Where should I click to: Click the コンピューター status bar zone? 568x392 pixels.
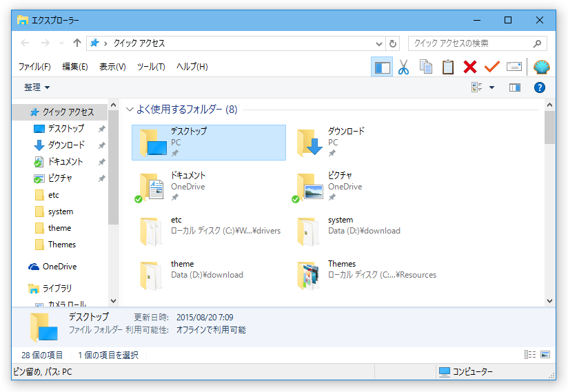[465, 372]
